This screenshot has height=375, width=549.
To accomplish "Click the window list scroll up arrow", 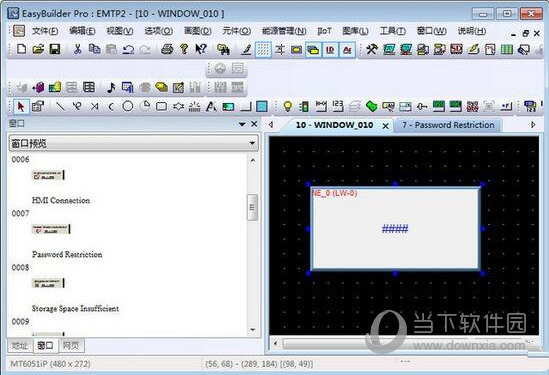I will (253, 160).
